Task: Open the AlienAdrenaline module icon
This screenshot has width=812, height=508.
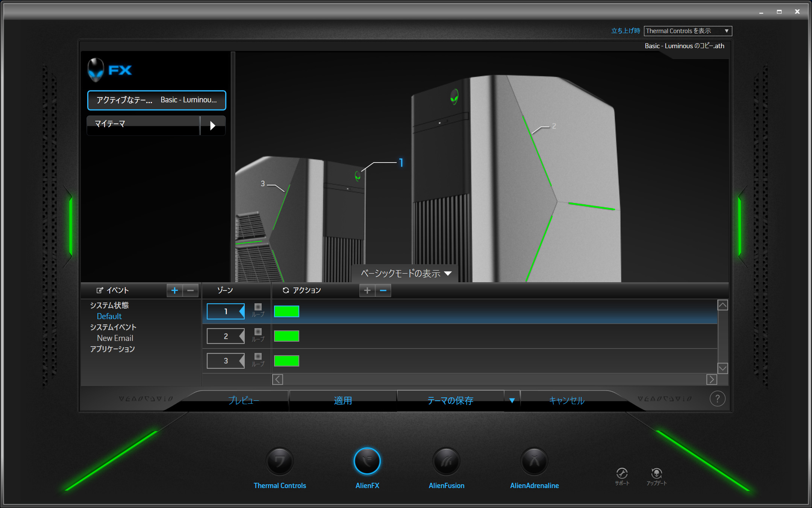Action: [x=534, y=461]
